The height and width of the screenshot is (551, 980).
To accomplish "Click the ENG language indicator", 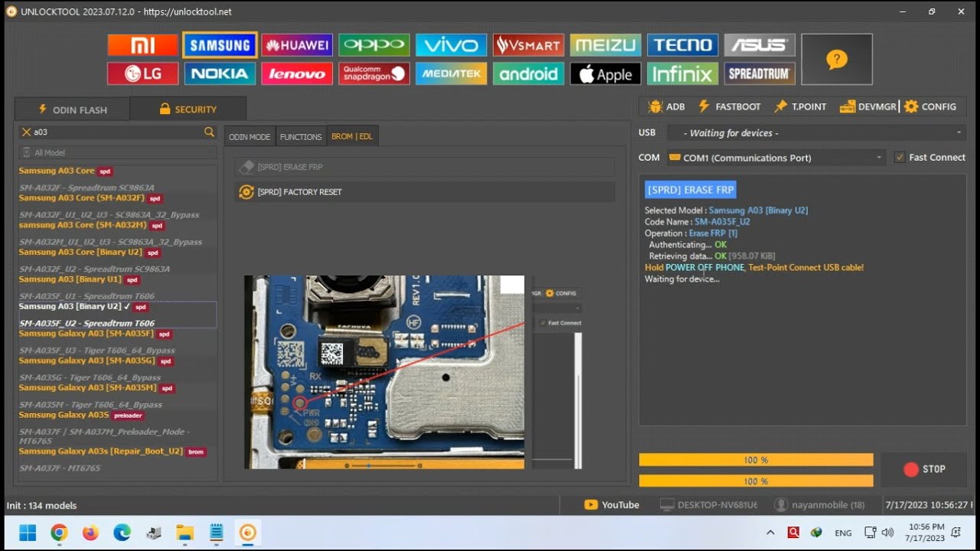I will click(843, 533).
